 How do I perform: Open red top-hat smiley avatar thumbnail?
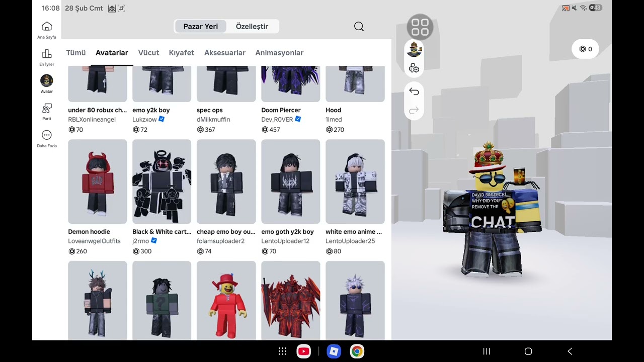click(x=226, y=301)
